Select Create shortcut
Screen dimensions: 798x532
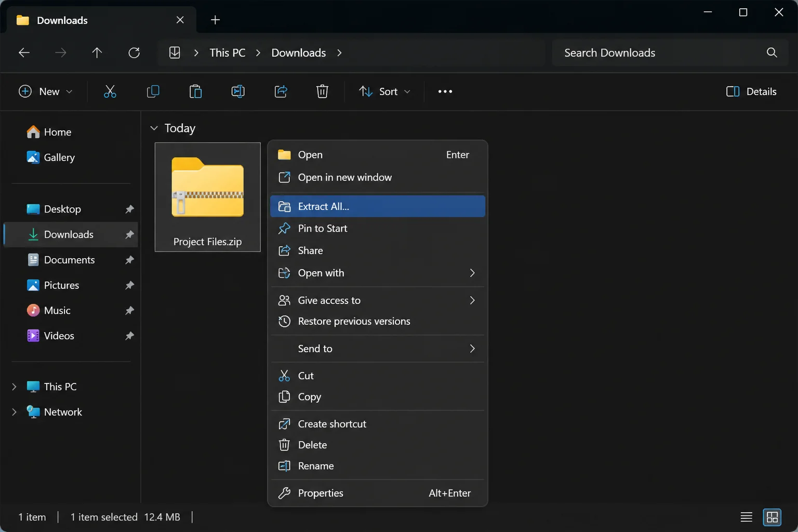pos(378,424)
